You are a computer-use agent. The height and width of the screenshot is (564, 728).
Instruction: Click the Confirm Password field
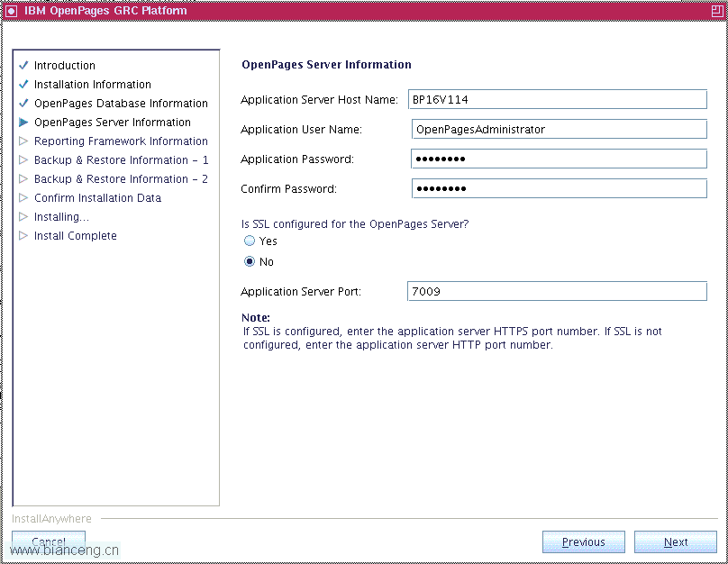559,188
